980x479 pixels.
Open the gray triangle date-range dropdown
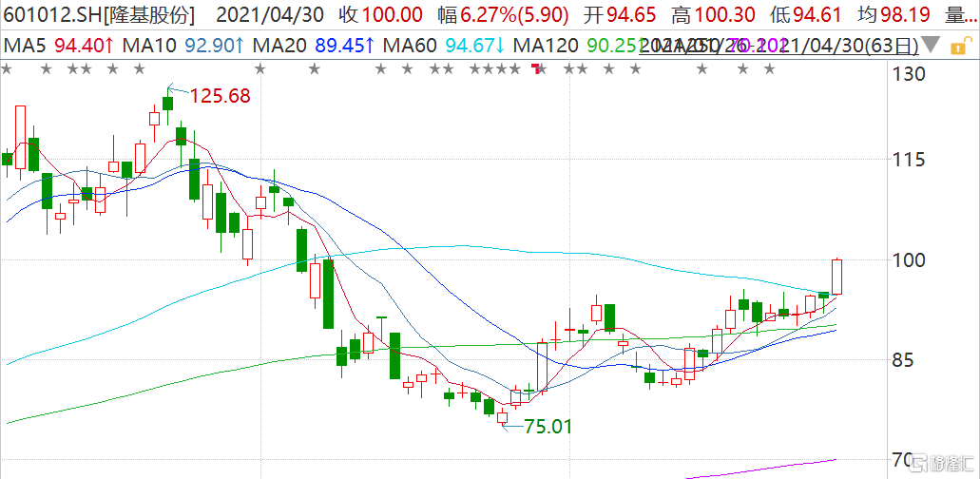pyautogui.click(x=932, y=46)
